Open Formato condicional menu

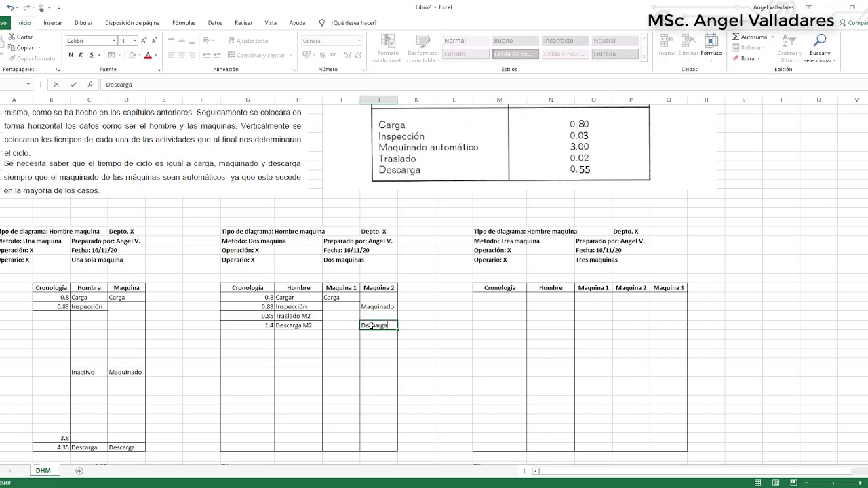pos(388,48)
